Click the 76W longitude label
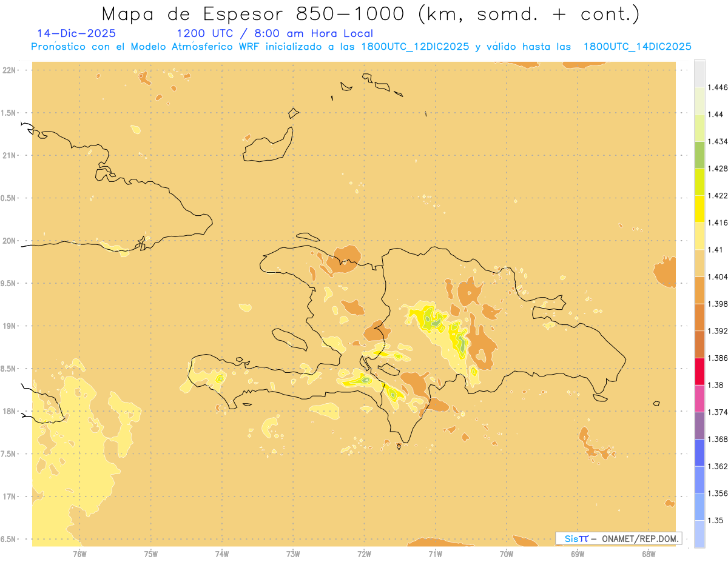 pos(79,554)
